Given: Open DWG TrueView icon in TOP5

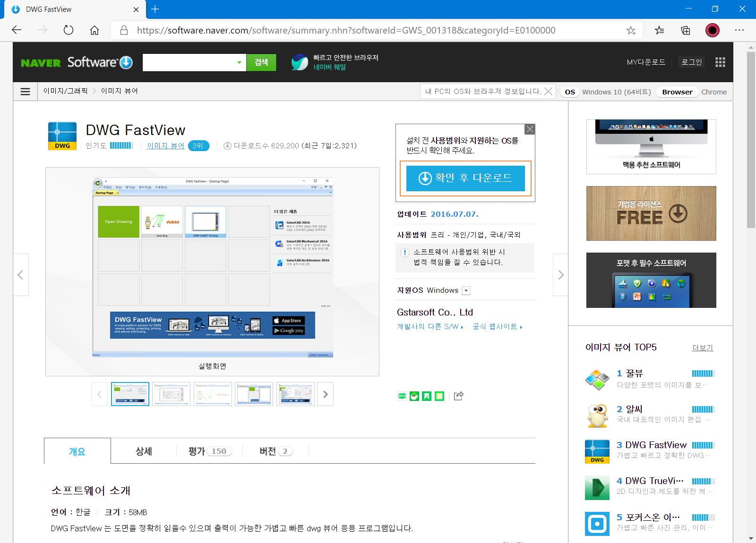Looking at the screenshot, I should point(597,487).
